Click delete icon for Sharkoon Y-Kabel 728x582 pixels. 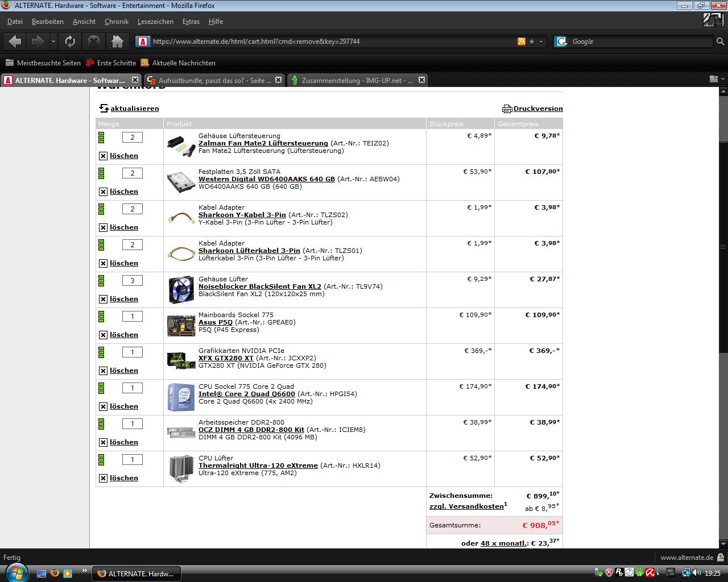click(103, 227)
